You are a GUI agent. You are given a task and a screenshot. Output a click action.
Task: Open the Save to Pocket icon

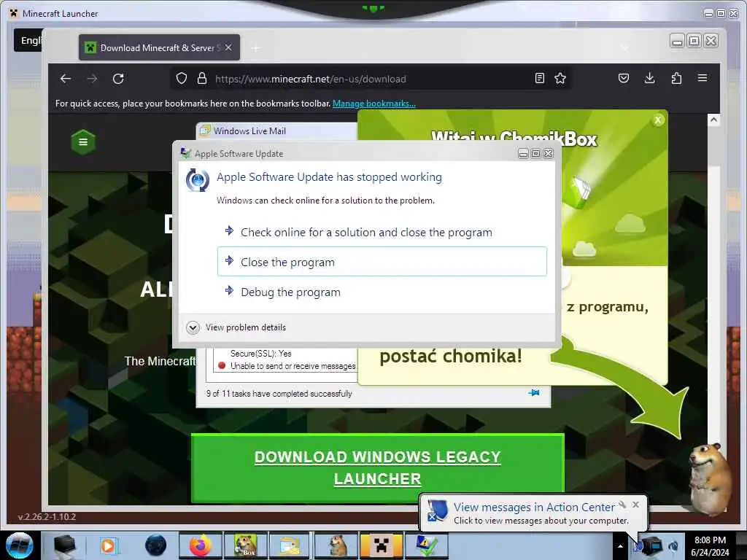coord(624,78)
